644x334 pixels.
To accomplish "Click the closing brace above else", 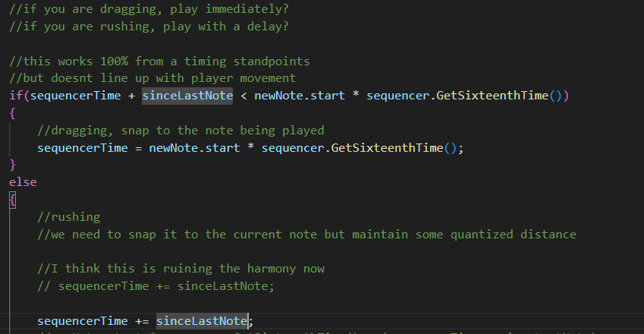I will pos(12,165).
